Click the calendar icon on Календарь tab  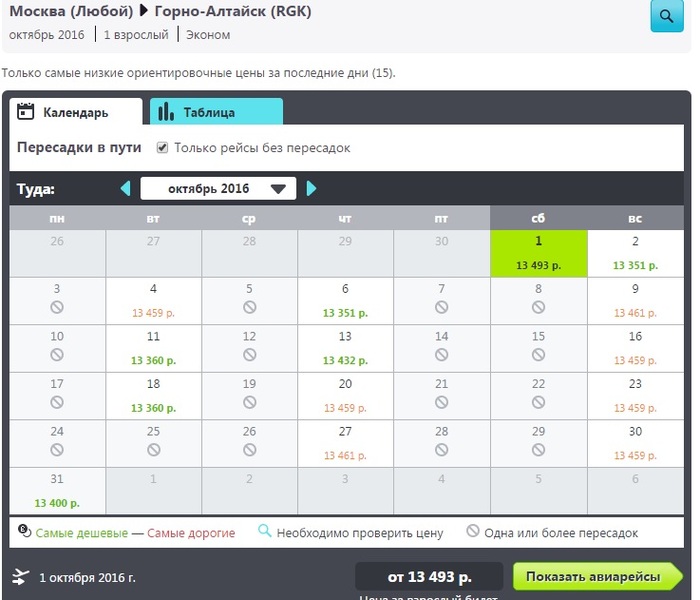point(25,111)
